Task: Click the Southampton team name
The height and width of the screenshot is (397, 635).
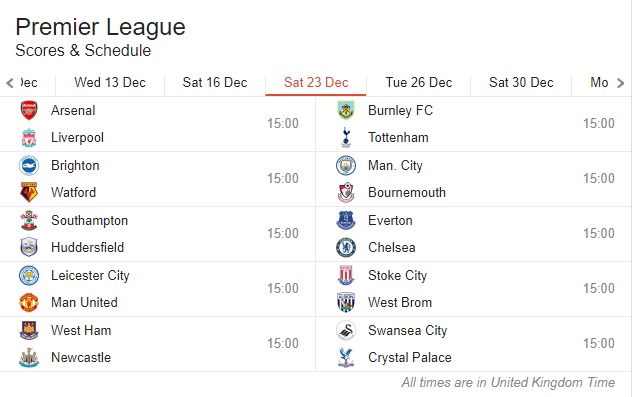Action: click(x=89, y=220)
